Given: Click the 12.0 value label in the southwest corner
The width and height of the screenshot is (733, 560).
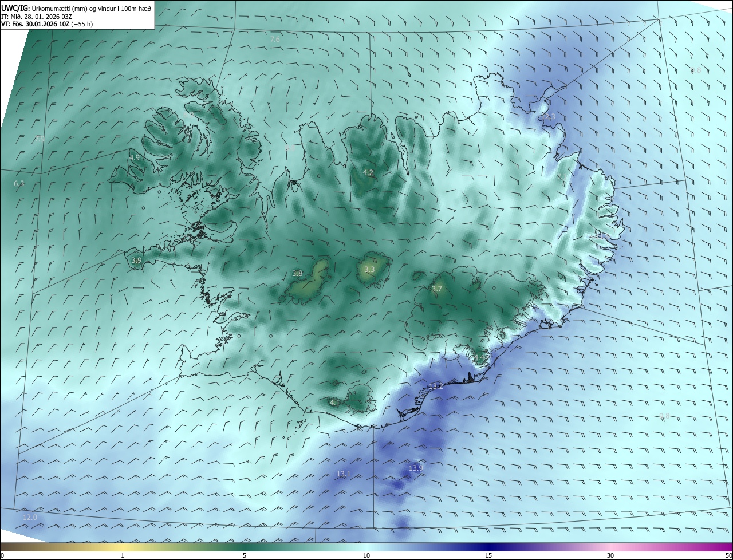Looking at the screenshot, I should (30, 518).
